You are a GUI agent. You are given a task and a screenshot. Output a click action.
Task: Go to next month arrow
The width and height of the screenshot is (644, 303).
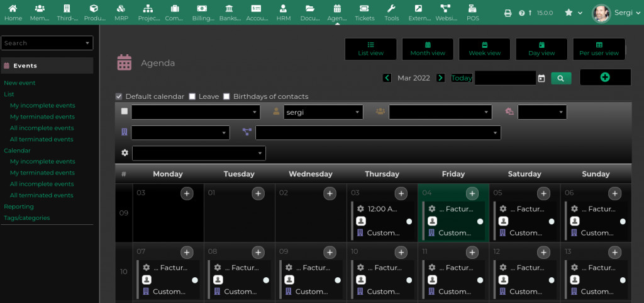[x=441, y=78]
